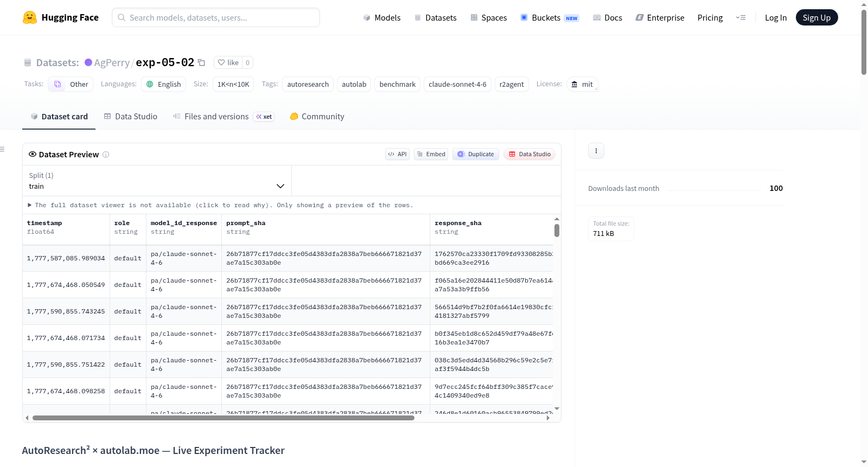The image size is (868, 467).
Task: Click the Other task tag
Action: [71, 84]
